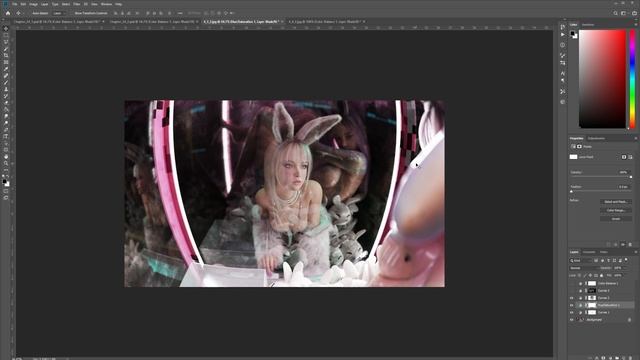Show the Color Balance 1 layer
The width and height of the screenshot is (640, 360).
(571, 283)
